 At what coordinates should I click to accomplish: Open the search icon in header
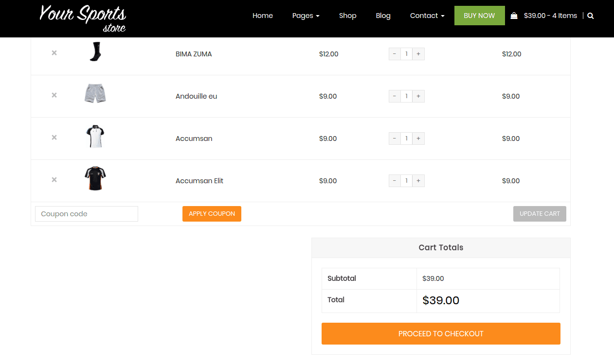pos(591,16)
